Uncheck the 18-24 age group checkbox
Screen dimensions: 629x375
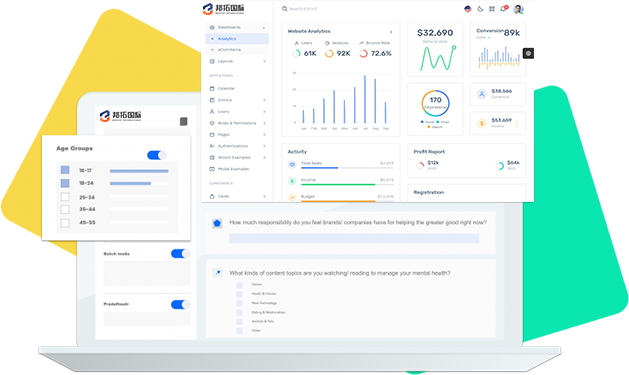[x=65, y=183]
